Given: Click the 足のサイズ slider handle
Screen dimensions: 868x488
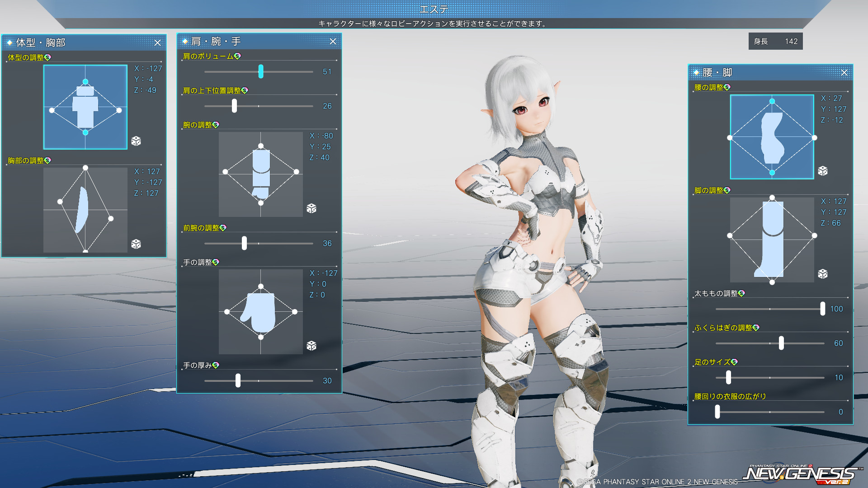Looking at the screenshot, I should [728, 377].
